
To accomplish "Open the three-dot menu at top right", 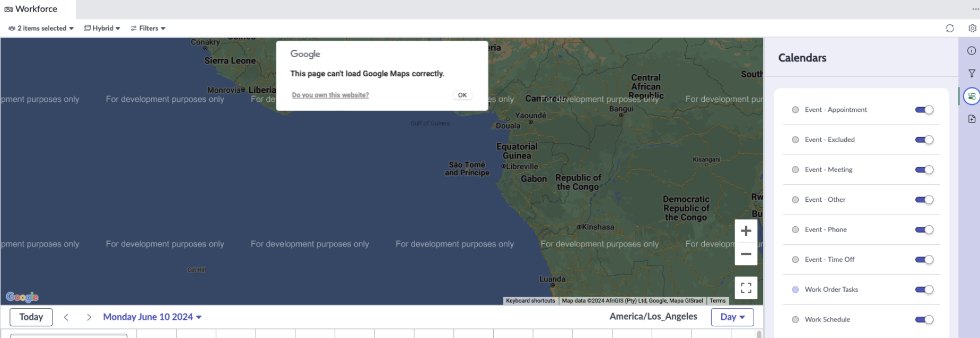I will pyautogui.click(x=976, y=9).
